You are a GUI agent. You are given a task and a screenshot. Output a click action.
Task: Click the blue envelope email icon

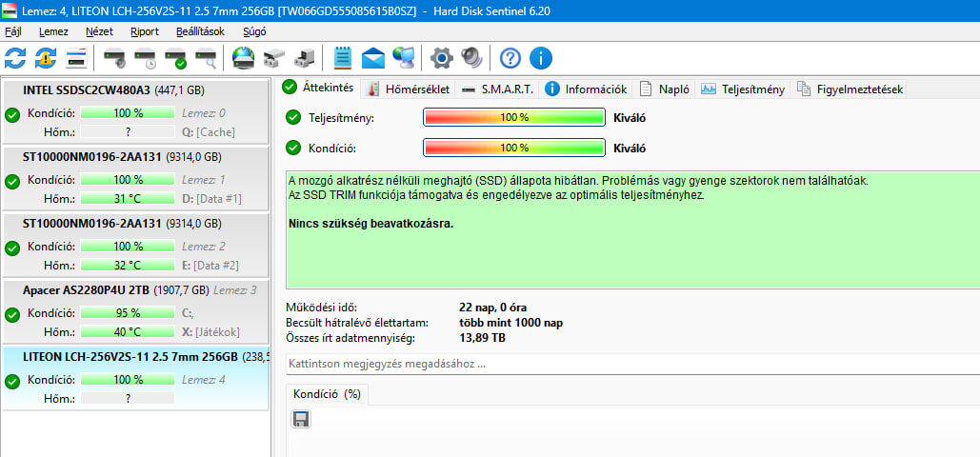tap(373, 58)
